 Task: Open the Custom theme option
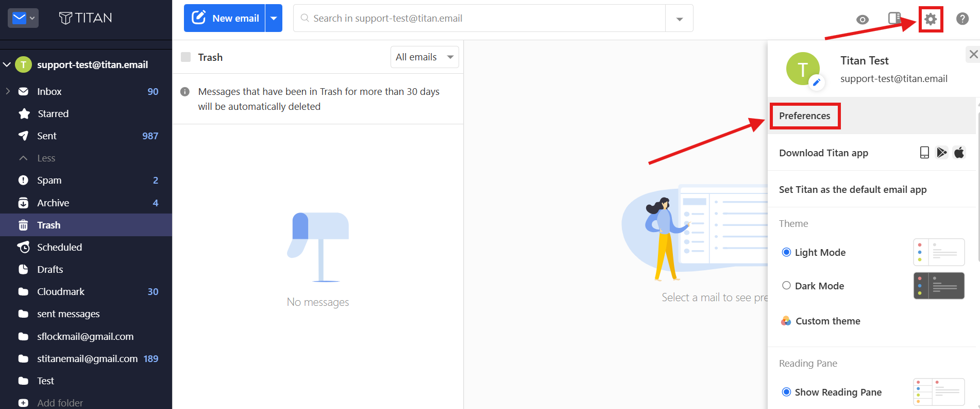pyautogui.click(x=828, y=321)
